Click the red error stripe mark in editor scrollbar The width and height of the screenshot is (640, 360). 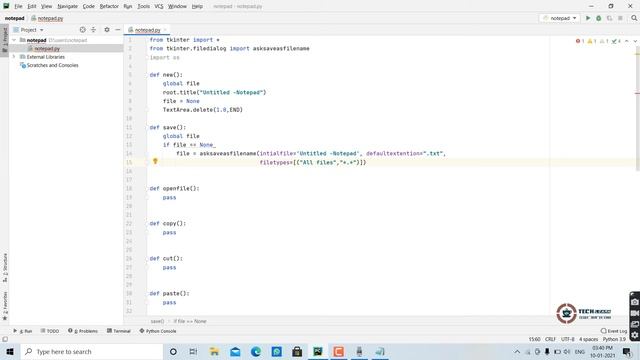point(637,93)
